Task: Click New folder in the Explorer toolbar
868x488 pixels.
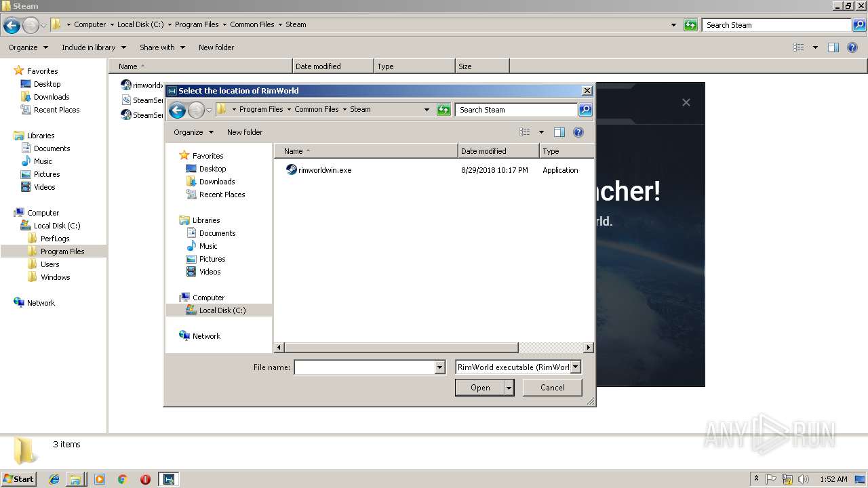Action: click(216, 47)
